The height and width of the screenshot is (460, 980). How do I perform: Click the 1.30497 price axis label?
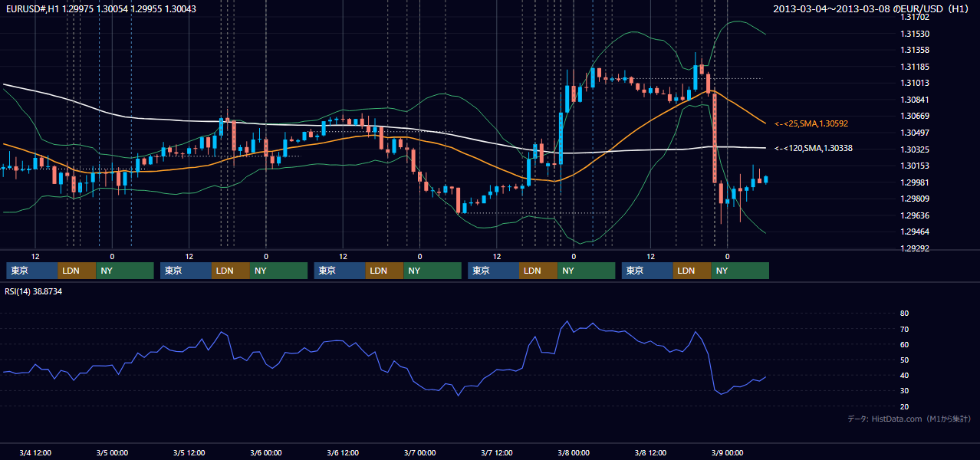[915, 133]
